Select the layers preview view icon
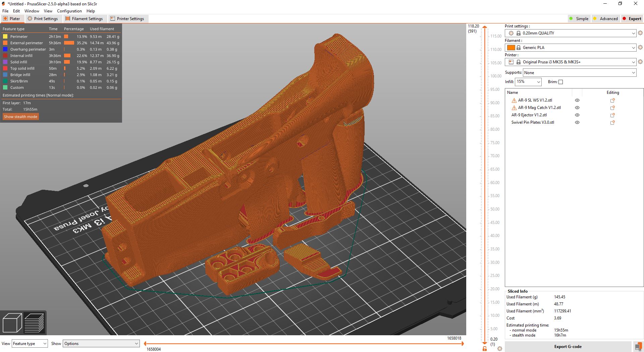The width and height of the screenshot is (644, 352). pos(34,322)
